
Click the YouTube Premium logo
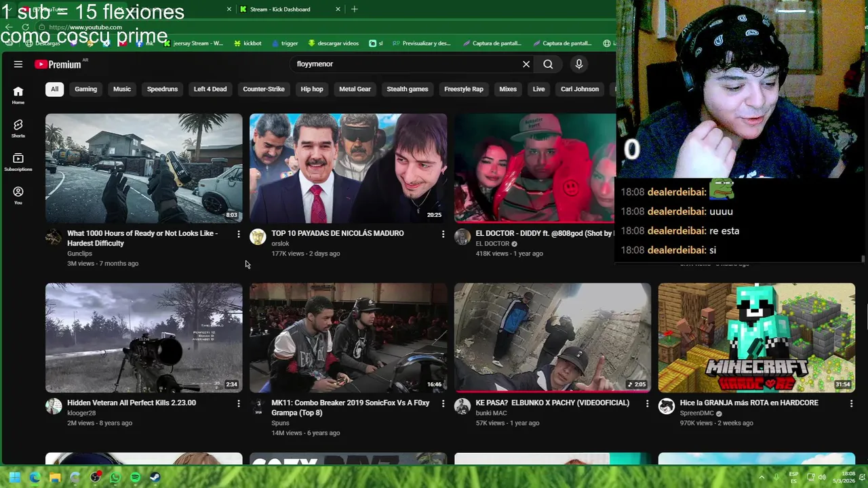click(58, 64)
